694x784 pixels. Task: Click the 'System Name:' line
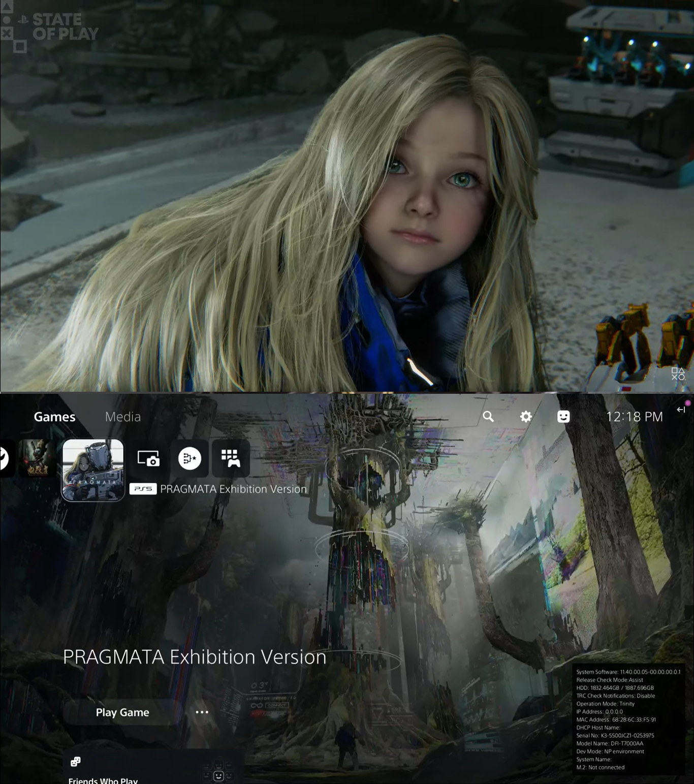(594, 759)
